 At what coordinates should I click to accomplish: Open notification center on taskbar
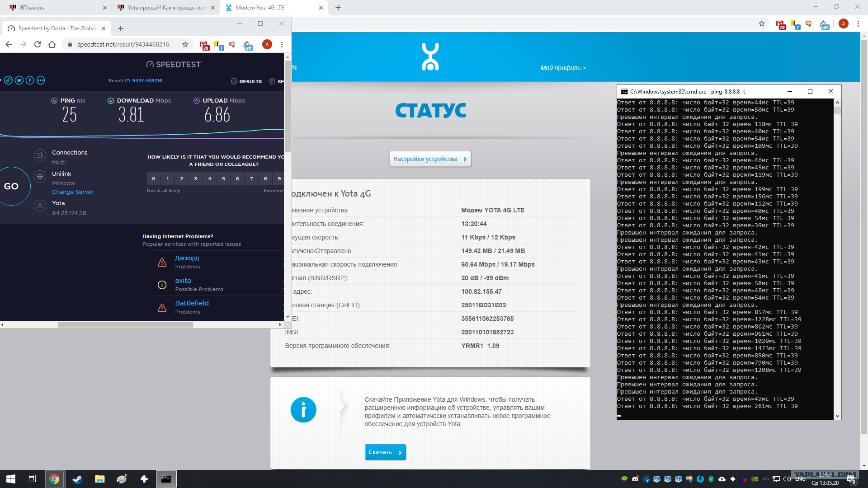coord(851,479)
